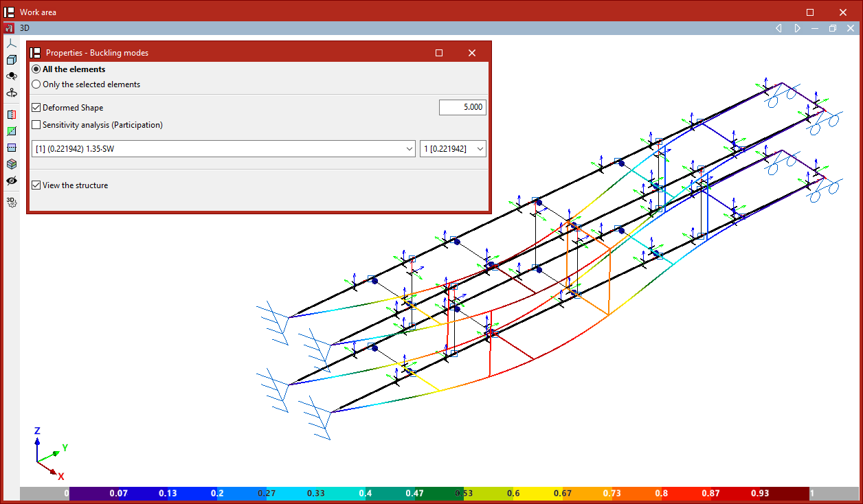The width and height of the screenshot is (863, 504).
Task: Go to next view with right arrow
Action: (x=797, y=28)
